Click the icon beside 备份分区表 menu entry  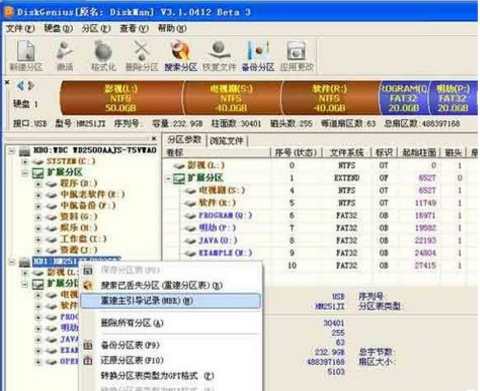[88, 345]
